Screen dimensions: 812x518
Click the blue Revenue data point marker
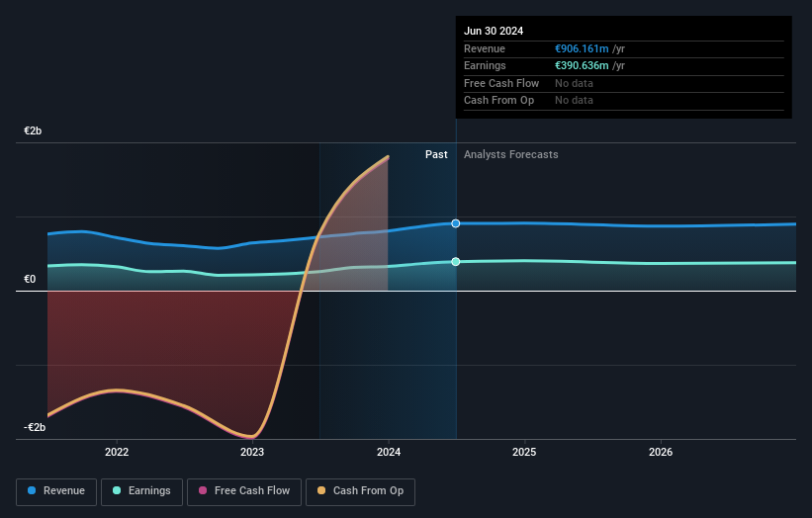[x=456, y=223]
